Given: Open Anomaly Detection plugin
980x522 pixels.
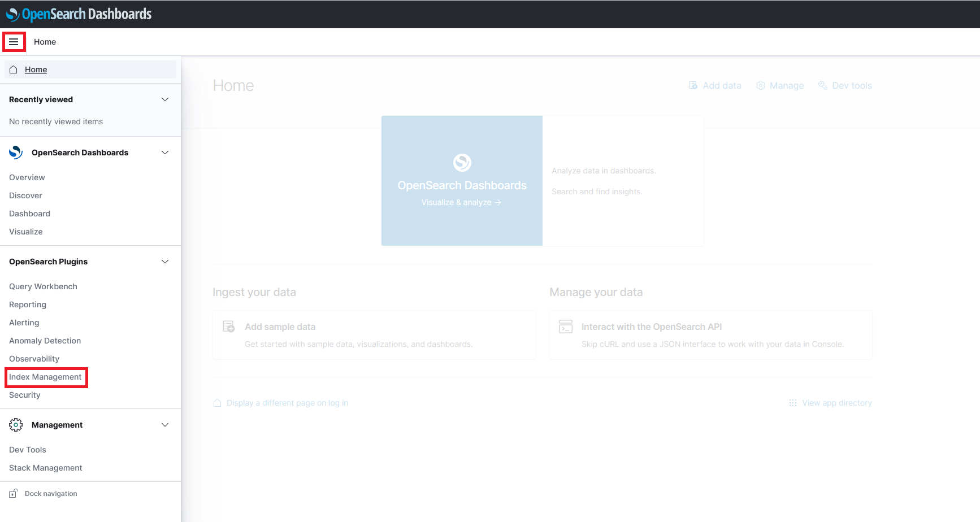Looking at the screenshot, I should [x=45, y=341].
